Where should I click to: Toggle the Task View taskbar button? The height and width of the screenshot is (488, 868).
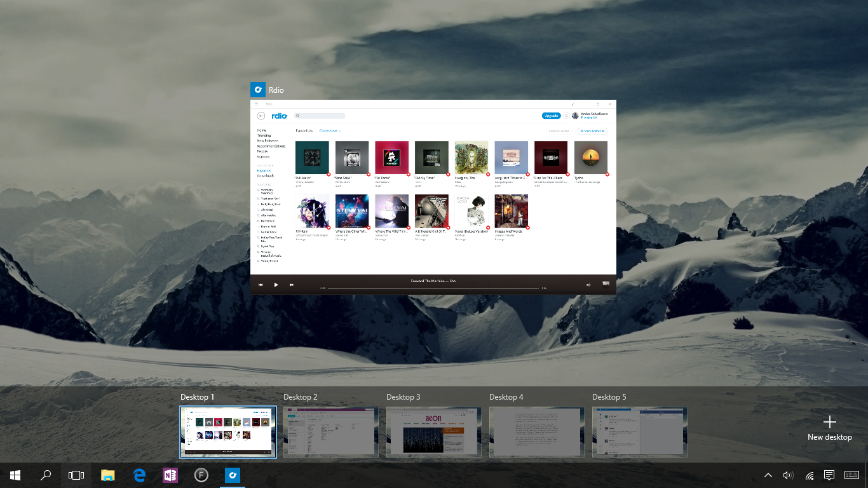click(76, 475)
